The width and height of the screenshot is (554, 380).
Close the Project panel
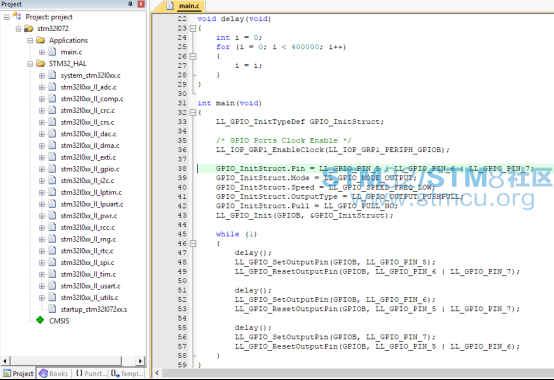click(141, 4)
